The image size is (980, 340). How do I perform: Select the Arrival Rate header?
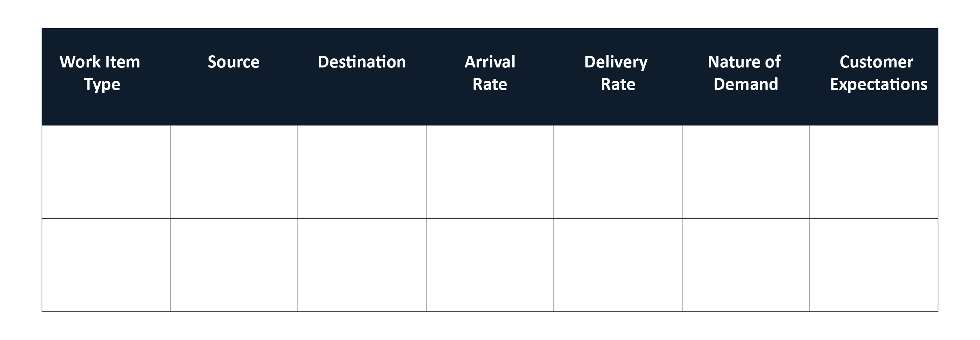coord(490,76)
